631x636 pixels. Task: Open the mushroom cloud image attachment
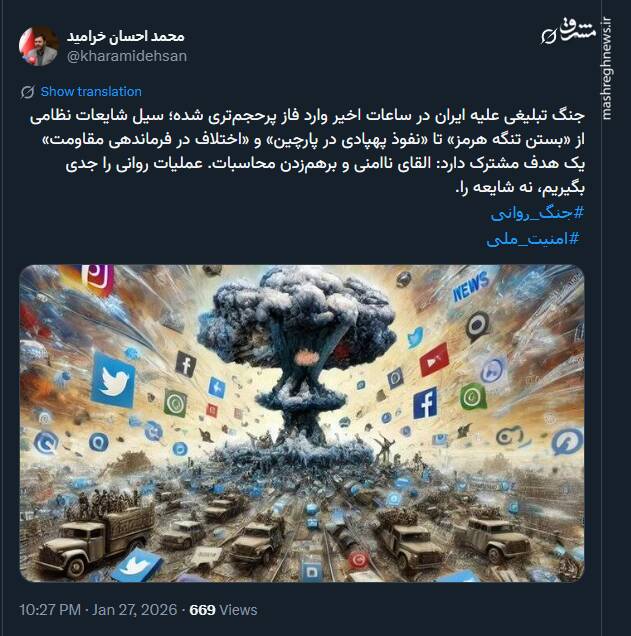[302, 423]
